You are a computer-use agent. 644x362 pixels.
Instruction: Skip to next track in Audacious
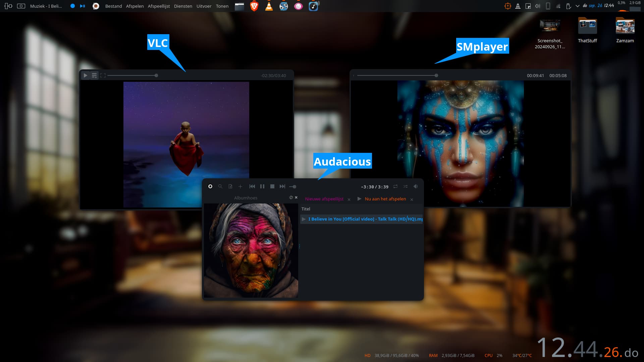point(282,186)
